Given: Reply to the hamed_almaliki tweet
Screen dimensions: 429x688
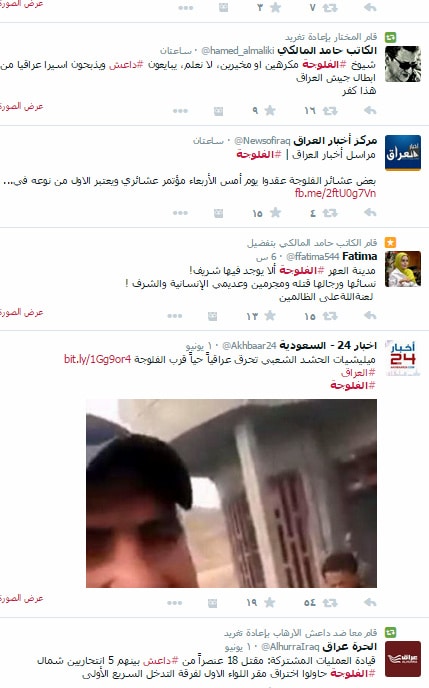Looking at the screenshot, I should (370, 111).
